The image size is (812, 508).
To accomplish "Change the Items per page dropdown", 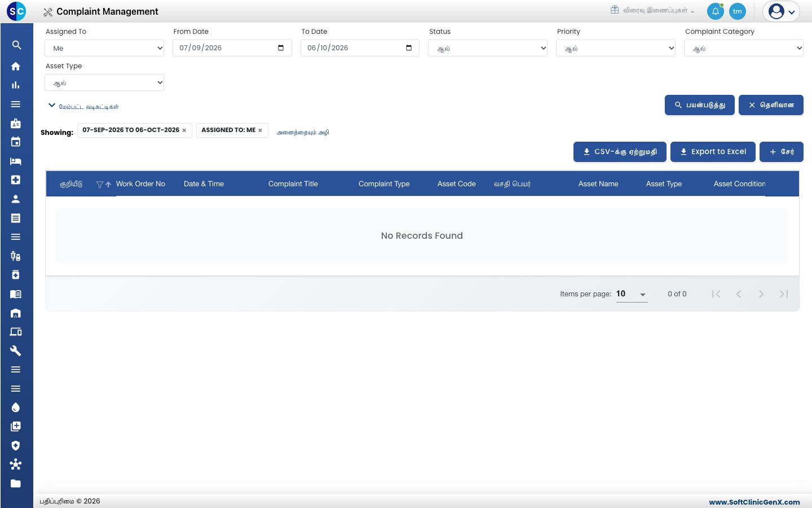I will tap(632, 294).
